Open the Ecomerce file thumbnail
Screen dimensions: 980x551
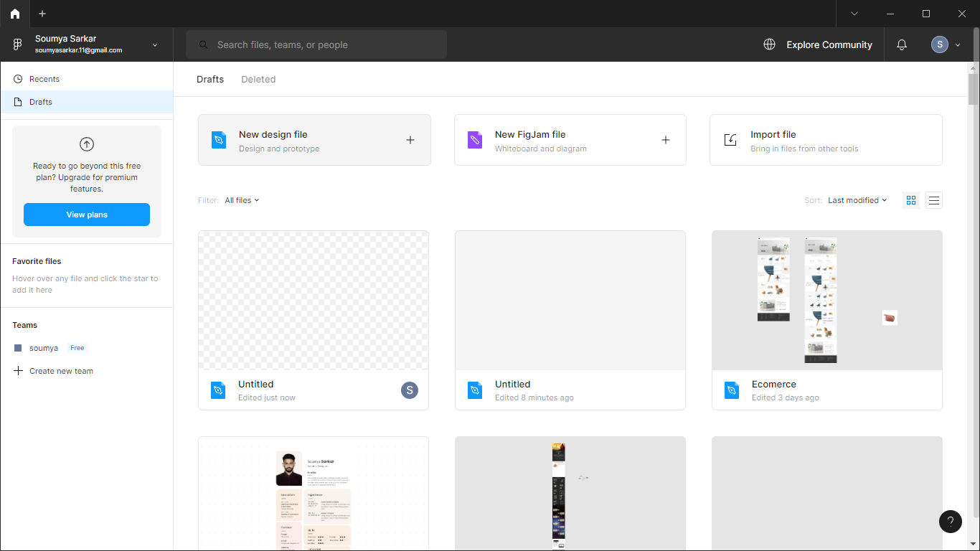(827, 300)
